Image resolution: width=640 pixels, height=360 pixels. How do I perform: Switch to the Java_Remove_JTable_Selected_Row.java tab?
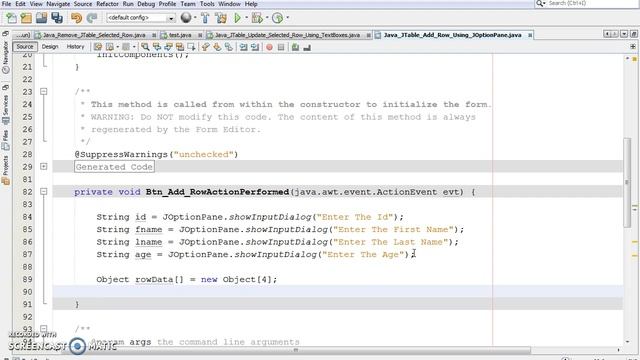pyautogui.click(x=94, y=35)
